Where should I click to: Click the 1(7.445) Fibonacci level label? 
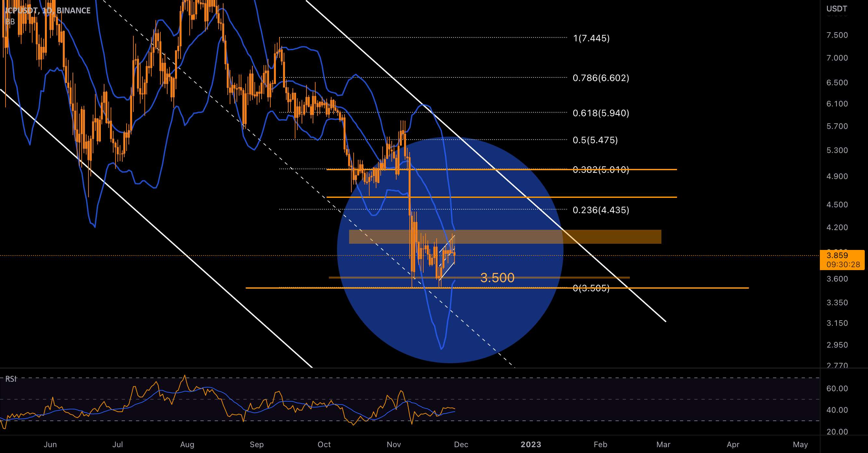point(591,38)
